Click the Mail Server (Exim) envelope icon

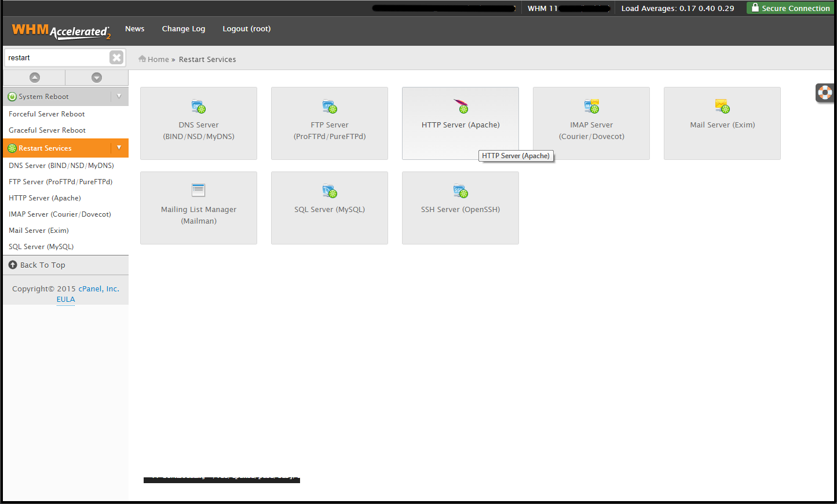[722, 106]
